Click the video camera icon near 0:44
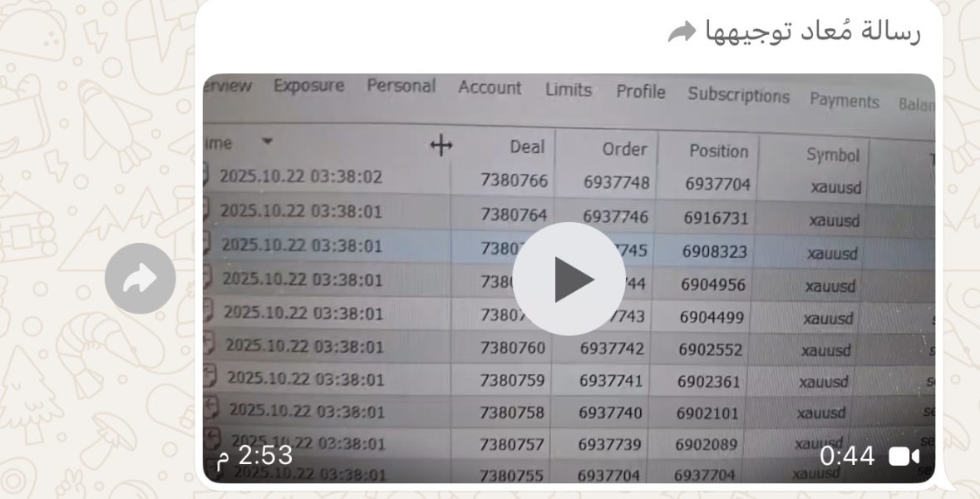The image size is (980, 499). [904, 457]
